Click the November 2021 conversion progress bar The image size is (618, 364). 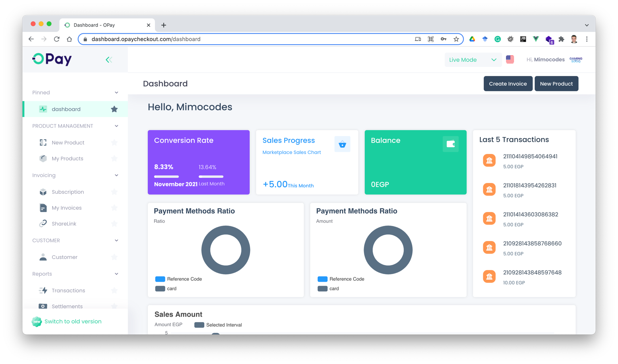(x=166, y=176)
